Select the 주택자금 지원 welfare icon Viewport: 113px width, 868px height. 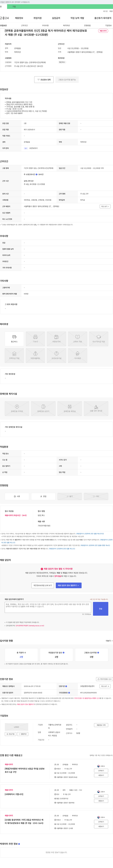point(14,355)
